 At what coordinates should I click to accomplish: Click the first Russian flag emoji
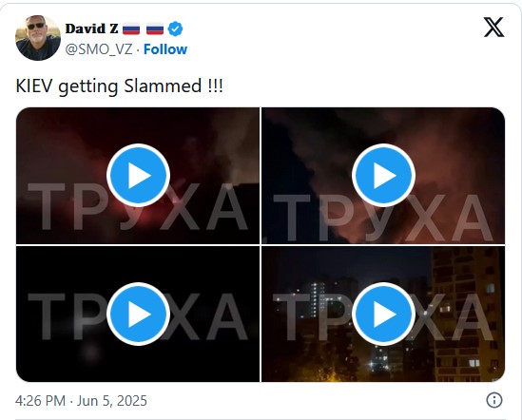tap(131, 29)
